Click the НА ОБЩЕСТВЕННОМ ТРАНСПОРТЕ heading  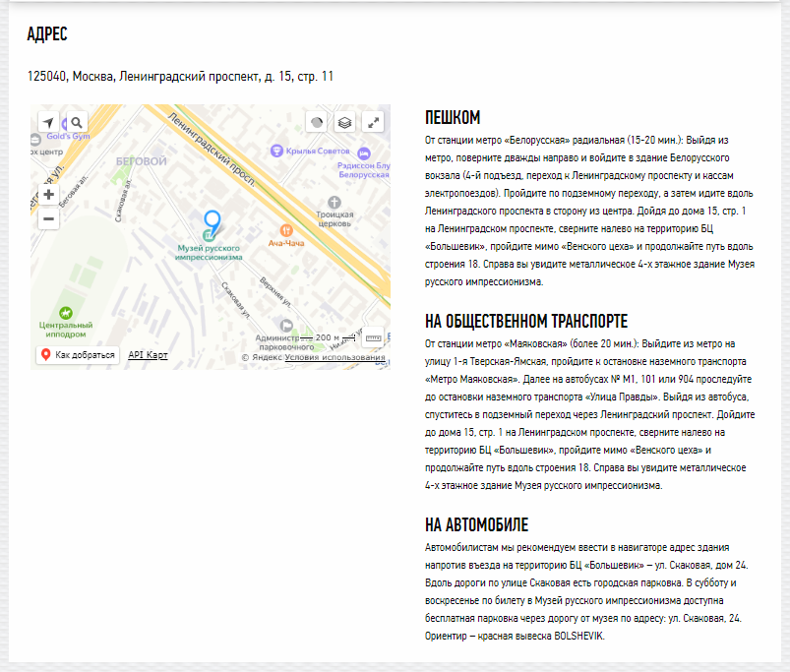pyautogui.click(x=526, y=321)
